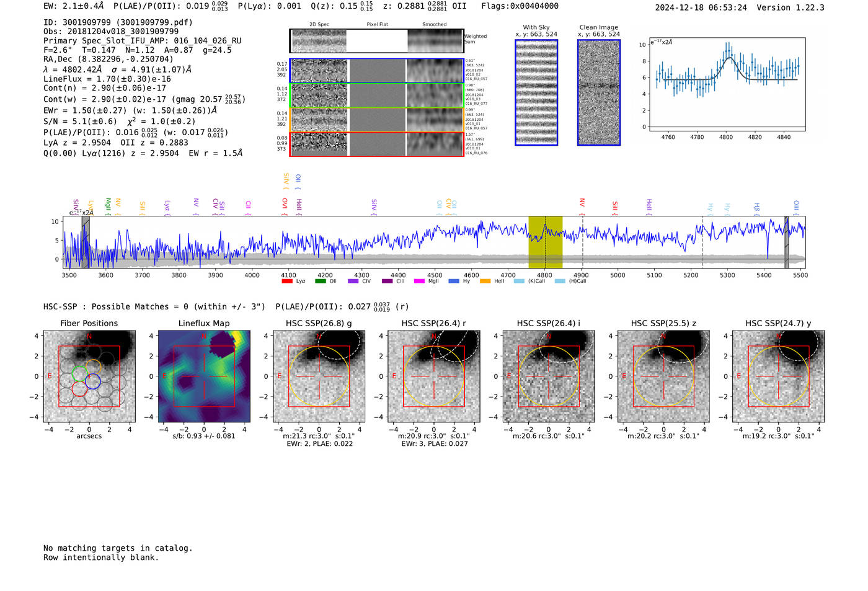Open the Lineflux Map panel
Screen dimensions: 868x591
pos(204,376)
